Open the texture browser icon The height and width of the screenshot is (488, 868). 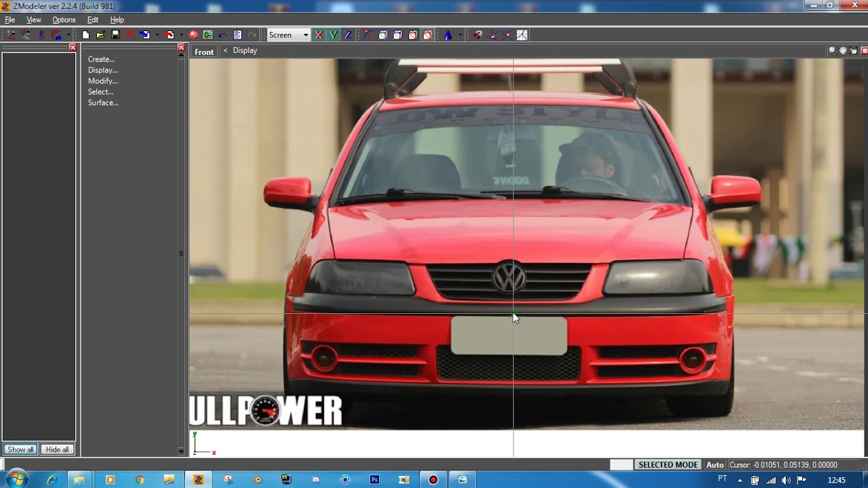(x=208, y=35)
